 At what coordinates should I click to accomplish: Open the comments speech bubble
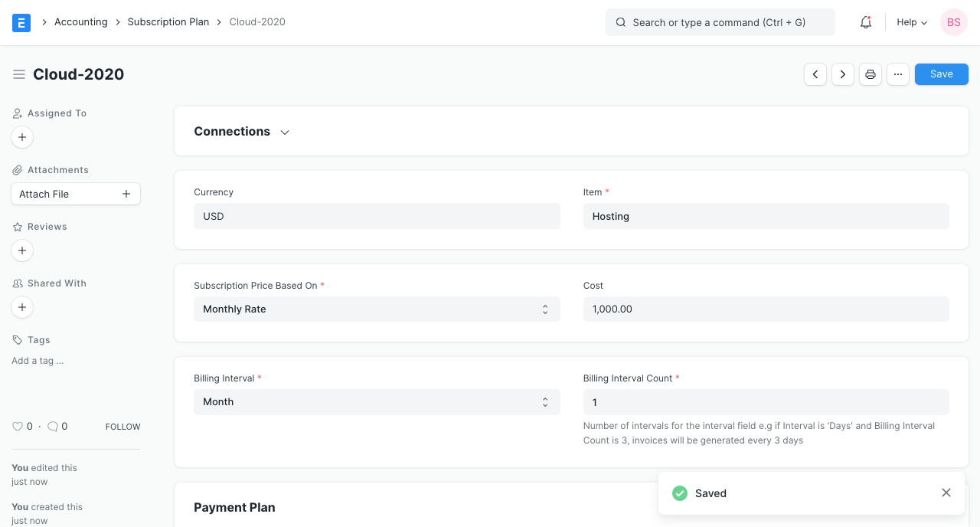[52, 426]
